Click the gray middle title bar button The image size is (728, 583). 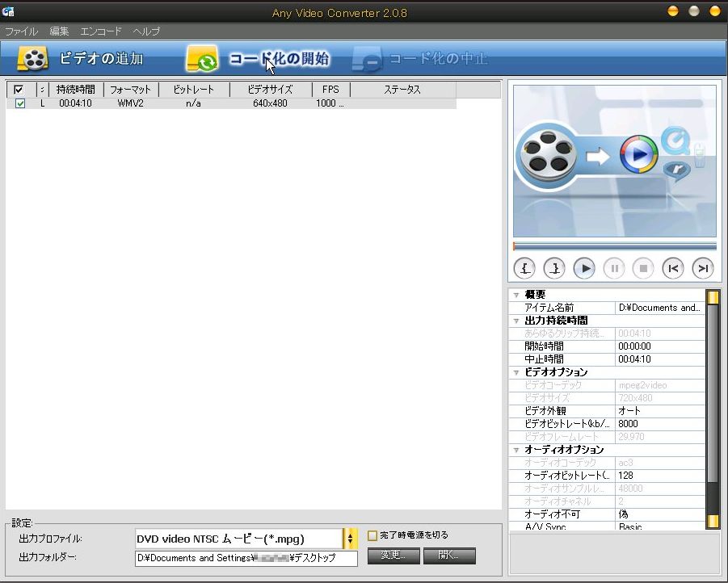693,11
